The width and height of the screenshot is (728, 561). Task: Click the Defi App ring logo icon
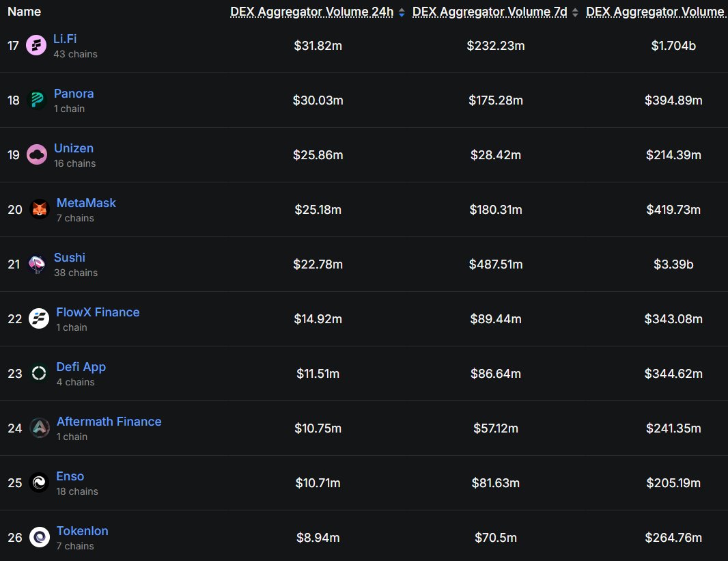[39, 373]
